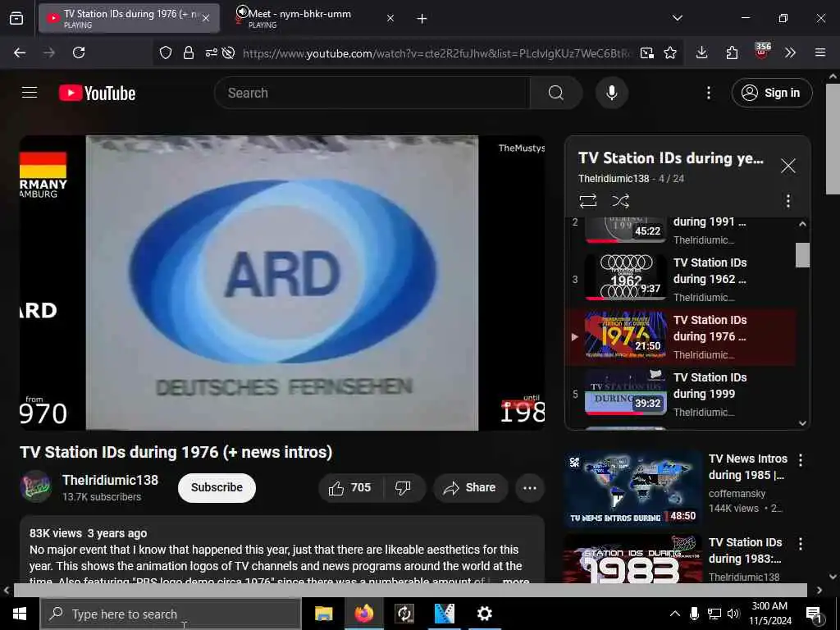Like the video with 705 likes
The image size is (840, 630).
click(x=350, y=487)
